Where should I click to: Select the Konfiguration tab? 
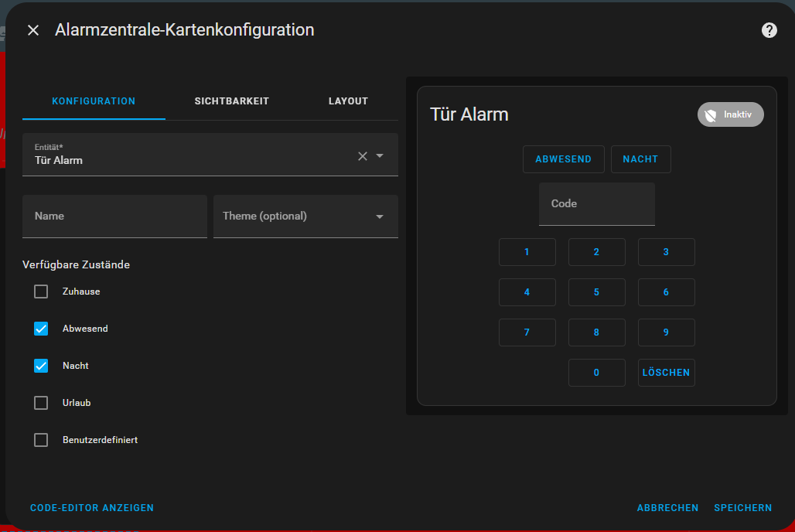[x=94, y=101]
